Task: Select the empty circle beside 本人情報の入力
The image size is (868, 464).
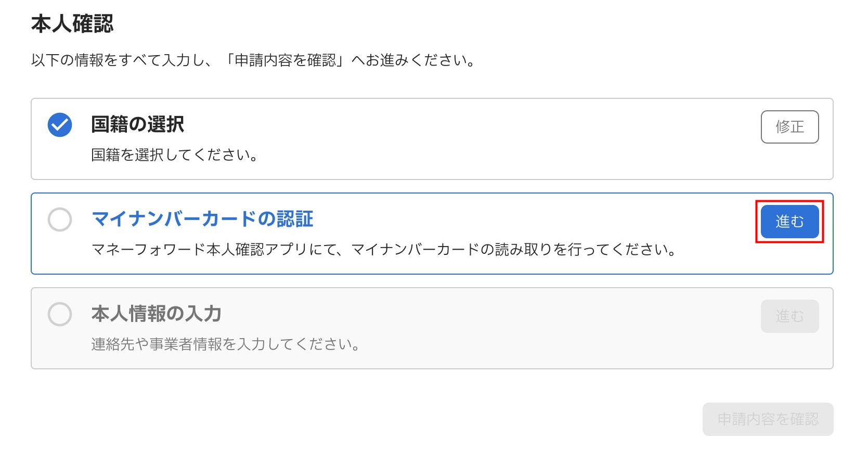Action: pyautogui.click(x=60, y=314)
